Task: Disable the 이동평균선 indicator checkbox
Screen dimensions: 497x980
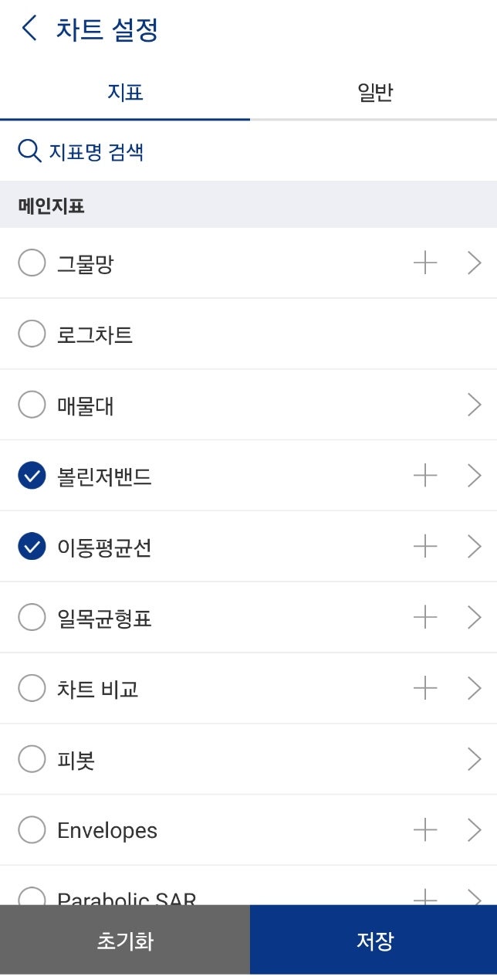Action: (31, 547)
